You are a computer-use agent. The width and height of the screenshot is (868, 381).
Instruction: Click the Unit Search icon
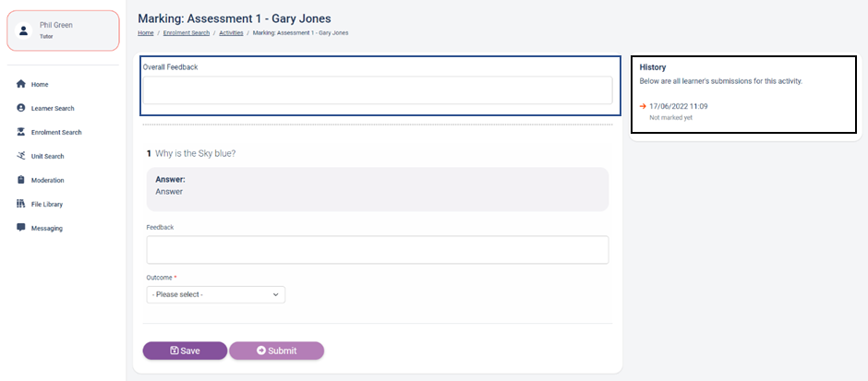coord(21,156)
